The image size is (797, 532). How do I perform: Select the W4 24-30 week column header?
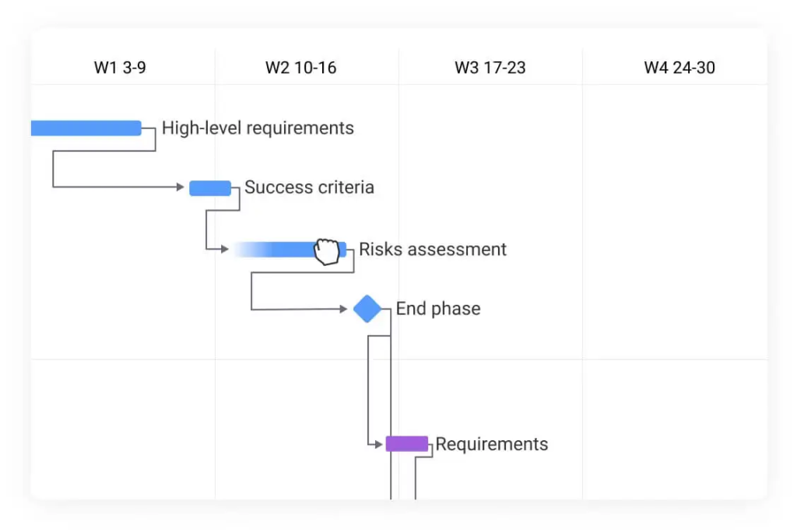(x=679, y=68)
